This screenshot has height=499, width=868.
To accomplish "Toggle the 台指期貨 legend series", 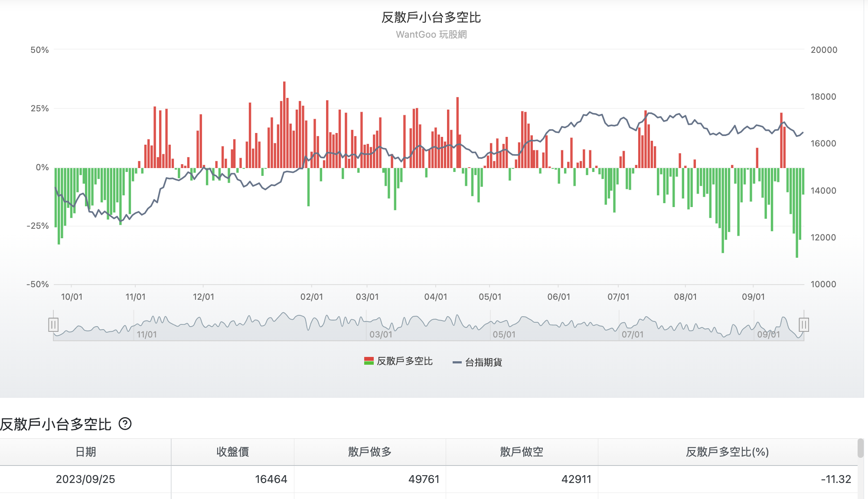I will point(477,362).
